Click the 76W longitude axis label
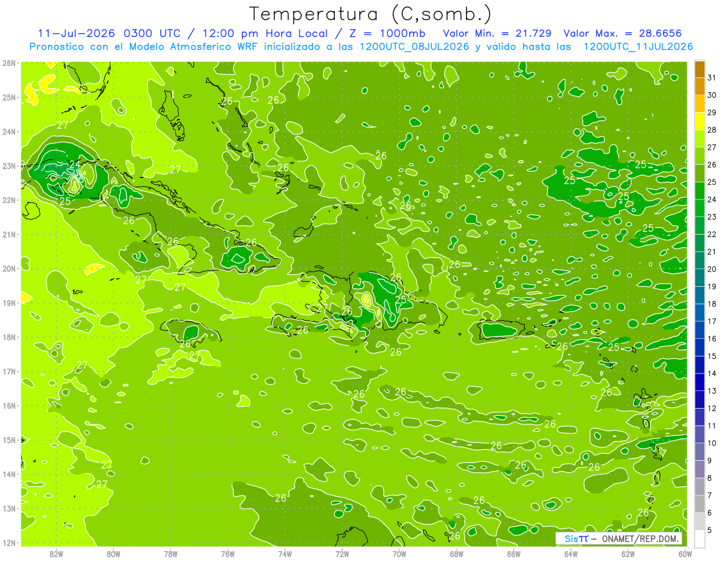This screenshot has height=562, width=728. click(228, 554)
